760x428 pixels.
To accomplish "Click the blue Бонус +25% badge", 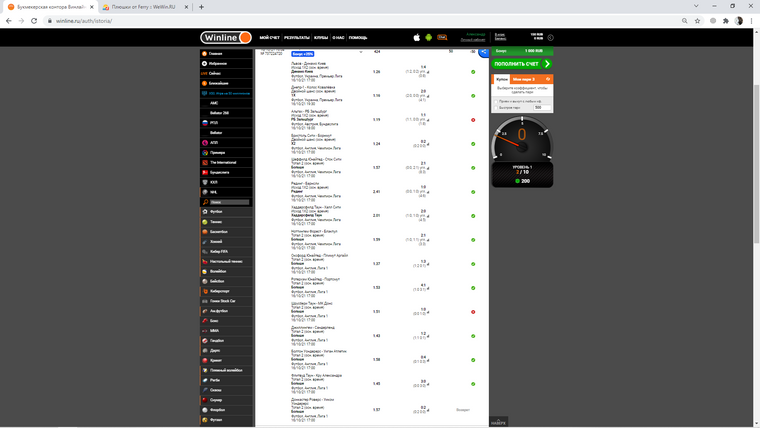I will coord(302,54).
